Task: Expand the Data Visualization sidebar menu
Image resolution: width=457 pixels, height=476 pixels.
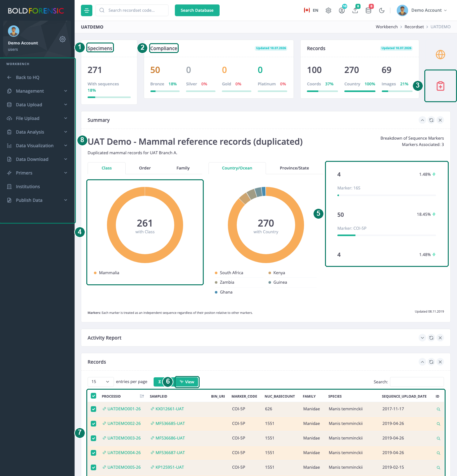Action: pyautogui.click(x=37, y=146)
